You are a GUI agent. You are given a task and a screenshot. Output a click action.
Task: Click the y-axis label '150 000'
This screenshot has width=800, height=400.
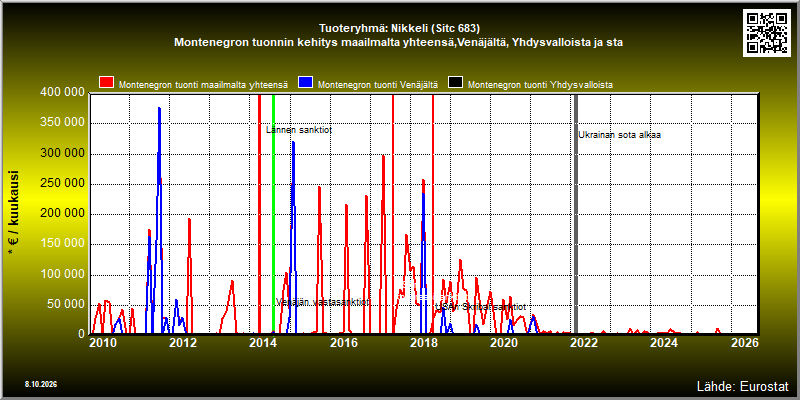tap(62, 244)
